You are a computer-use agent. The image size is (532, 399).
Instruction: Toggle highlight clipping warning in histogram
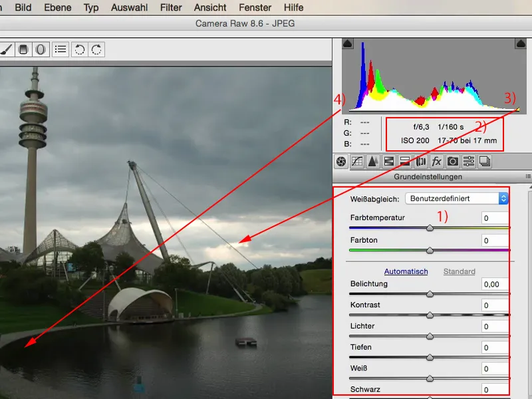(x=521, y=44)
